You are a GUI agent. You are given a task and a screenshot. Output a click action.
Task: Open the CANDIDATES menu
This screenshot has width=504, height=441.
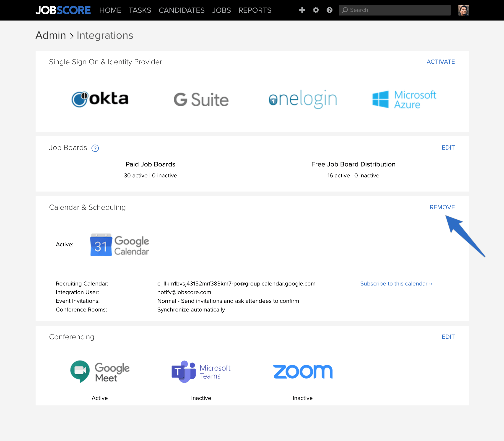click(x=182, y=10)
